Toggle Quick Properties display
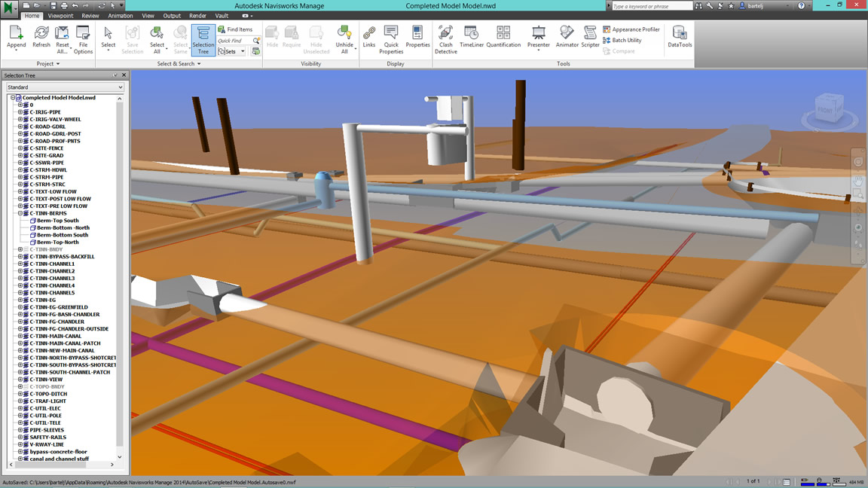 391,39
